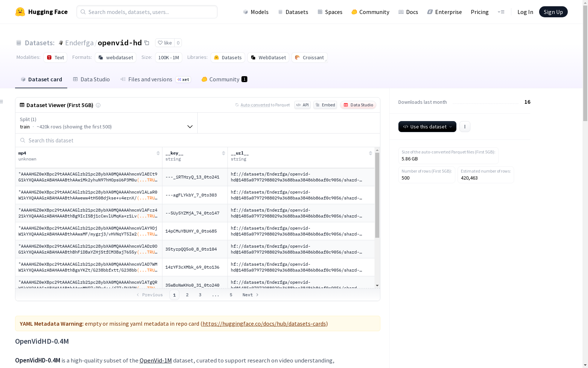Image resolution: width=588 pixels, height=368 pixels.
Task: Expand the collapsed side panel icon
Action: pyautogui.click(x=2, y=102)
